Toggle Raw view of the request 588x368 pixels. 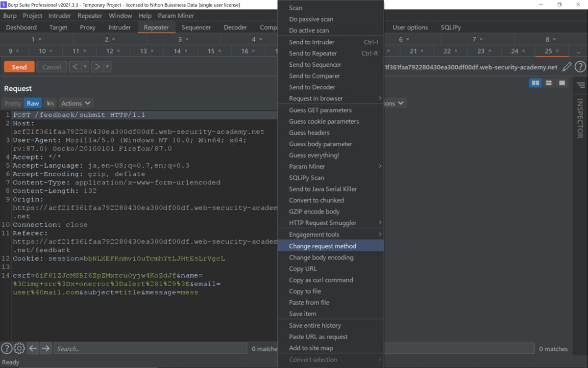click(x=33, y=103)
